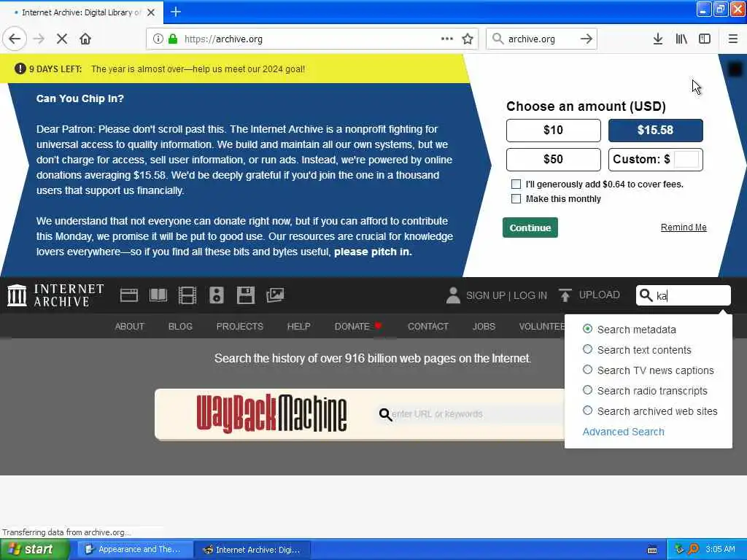Check Make this monthly

[x=516, y=198]
